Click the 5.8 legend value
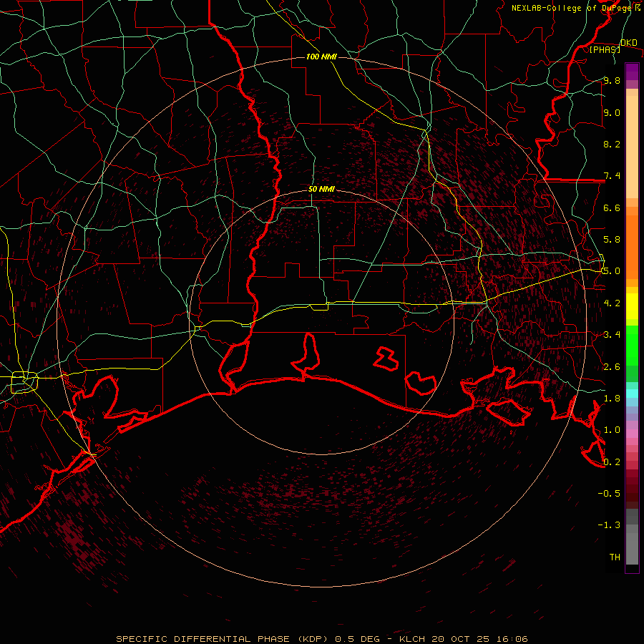This screenshot has width=644, height=644. [612, 239]
